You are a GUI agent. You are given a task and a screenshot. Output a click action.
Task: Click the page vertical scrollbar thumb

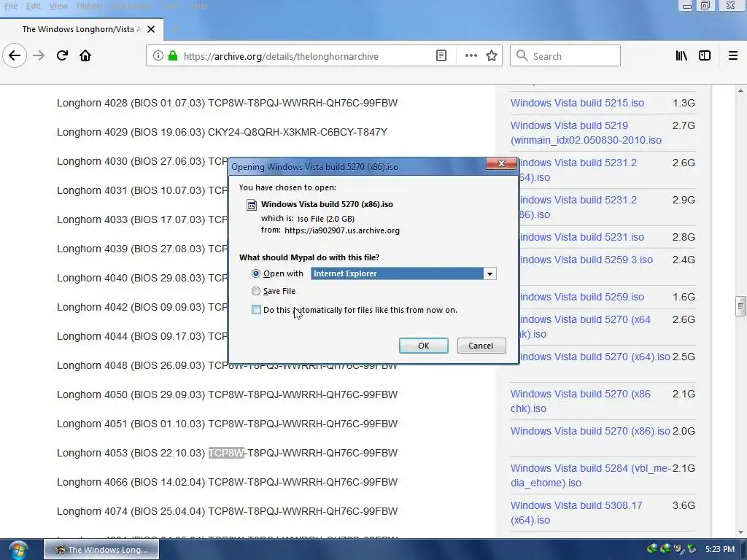pyautogui.click(x=740, y=306)
